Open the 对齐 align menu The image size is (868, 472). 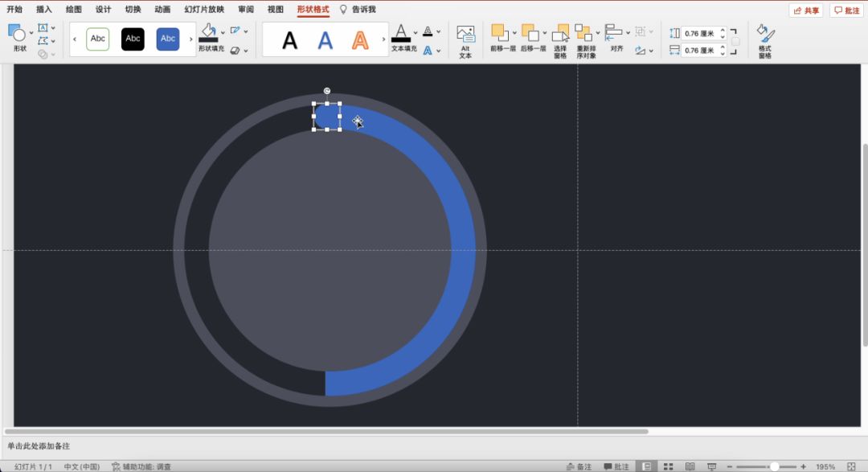click(616, 38)
